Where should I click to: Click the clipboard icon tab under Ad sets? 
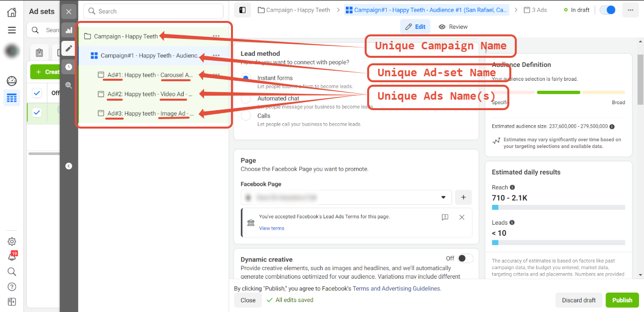point(39,52)
